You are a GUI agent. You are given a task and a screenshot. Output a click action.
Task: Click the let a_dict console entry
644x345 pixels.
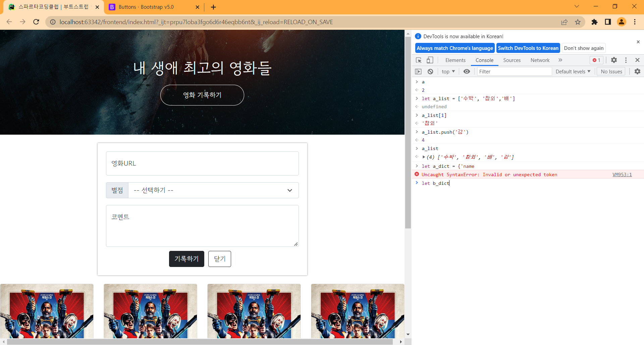point(448,166)
